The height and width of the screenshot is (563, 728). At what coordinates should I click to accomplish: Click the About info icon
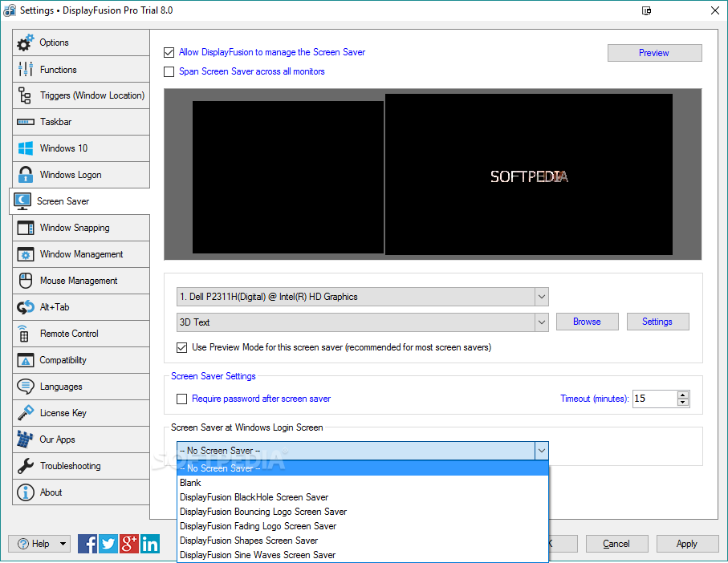[26, 492]
